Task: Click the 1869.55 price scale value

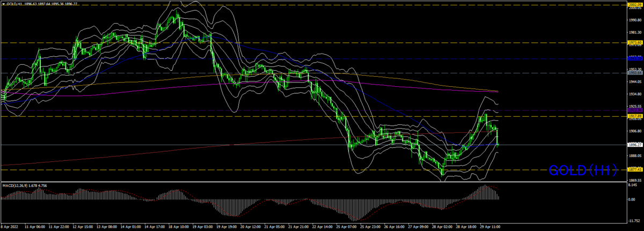Action: tap(635, 180)
